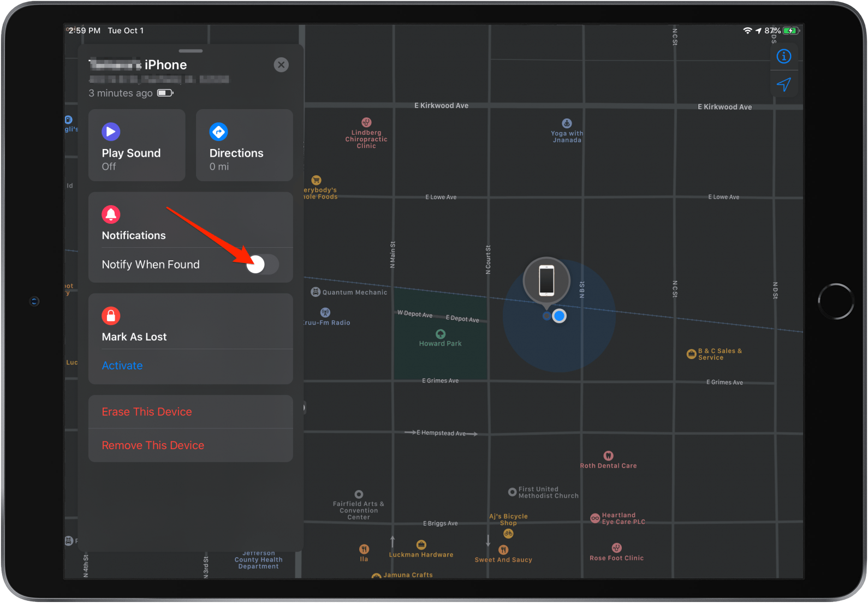Tap the Howard Park marker
868x603 pixels.
click(x=441, y=334)
